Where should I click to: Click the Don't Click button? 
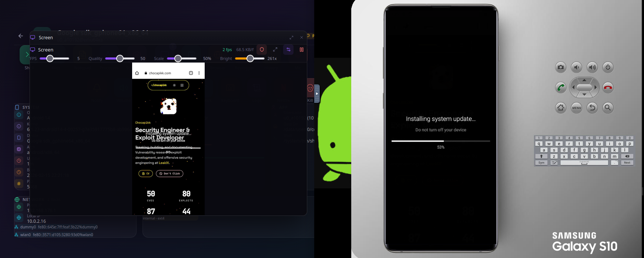tap(170, 174)
